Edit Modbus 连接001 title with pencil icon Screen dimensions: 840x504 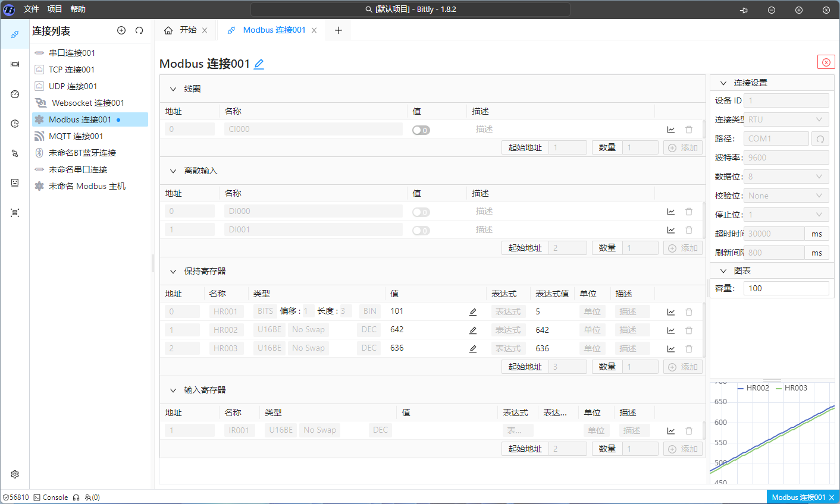point(259,64)
